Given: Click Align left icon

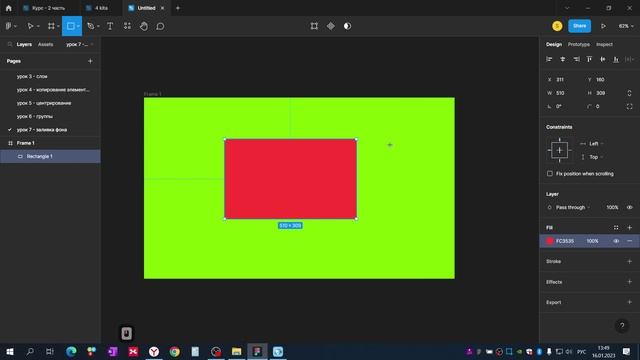Looking at the screenshot, I should 549,59.
